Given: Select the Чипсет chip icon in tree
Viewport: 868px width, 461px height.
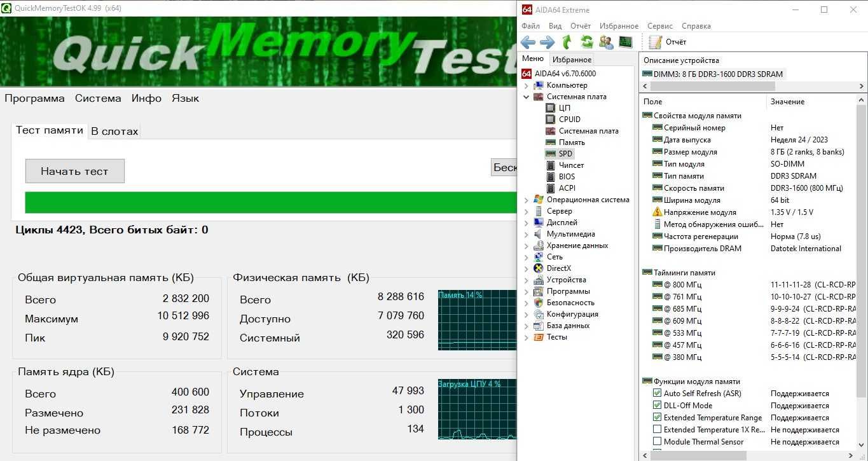Looking at the screenshot, I should 551,165.
